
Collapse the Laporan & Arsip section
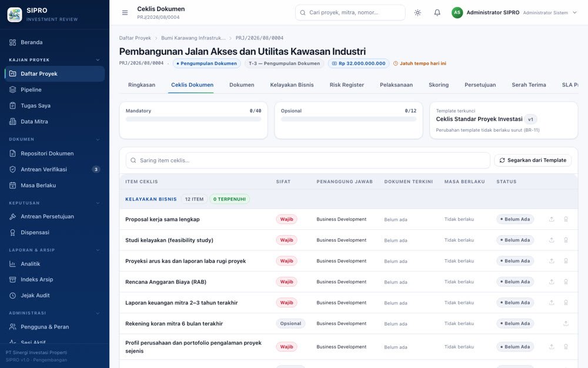pos(98,250)
